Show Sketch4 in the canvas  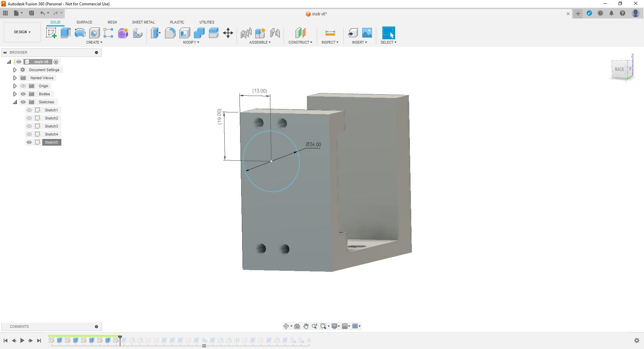(29, 134)
